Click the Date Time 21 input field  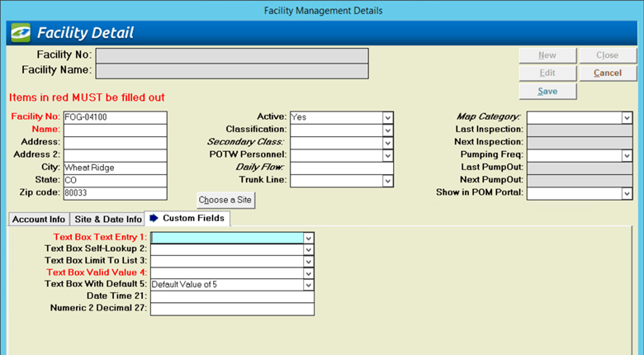tap(233, 297)
